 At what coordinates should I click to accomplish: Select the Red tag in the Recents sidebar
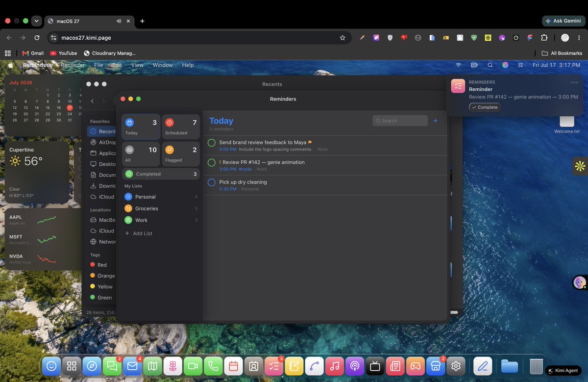98,265
